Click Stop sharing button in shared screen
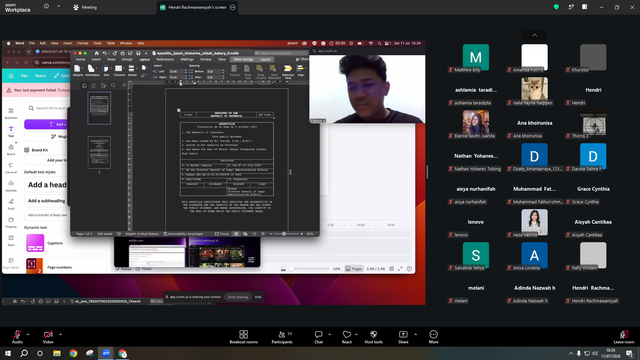Viewport: 640px width, 360px height. [238, 297]
